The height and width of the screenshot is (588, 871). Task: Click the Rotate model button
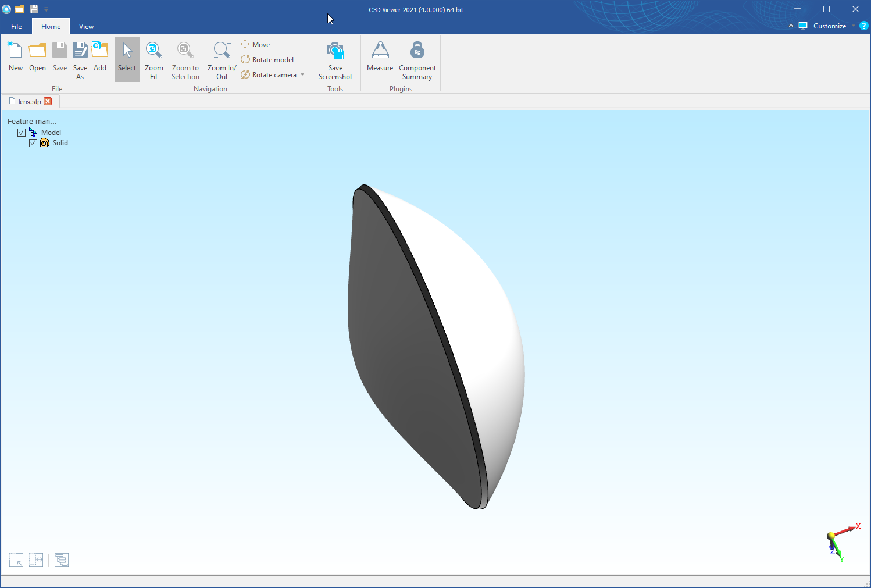[x=267, y=60]
